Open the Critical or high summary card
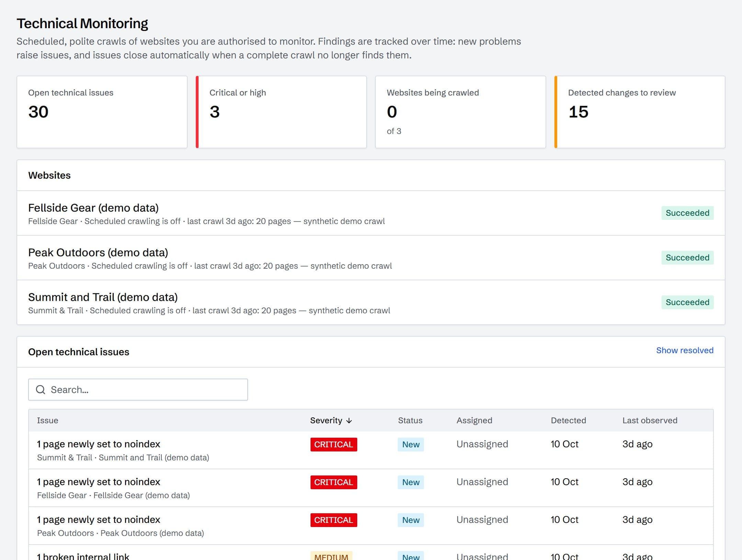 click(x=281, y=112)
